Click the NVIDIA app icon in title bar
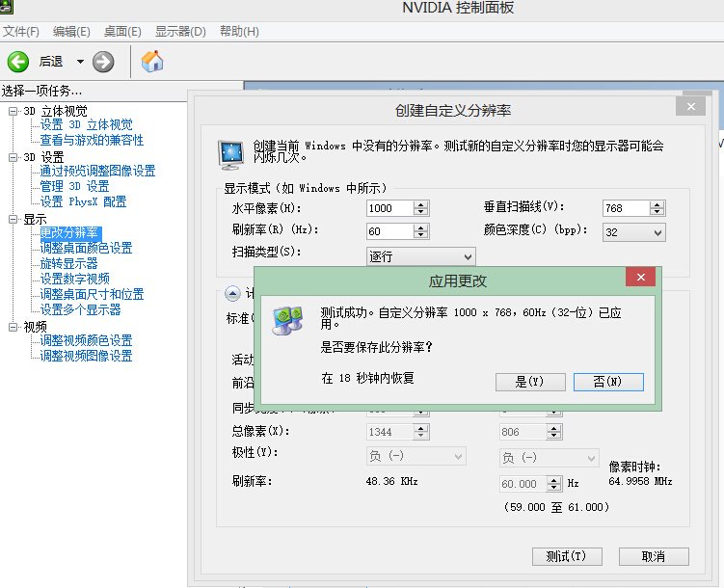The height and width of the screenshot is (588, 724). [6, 7]
